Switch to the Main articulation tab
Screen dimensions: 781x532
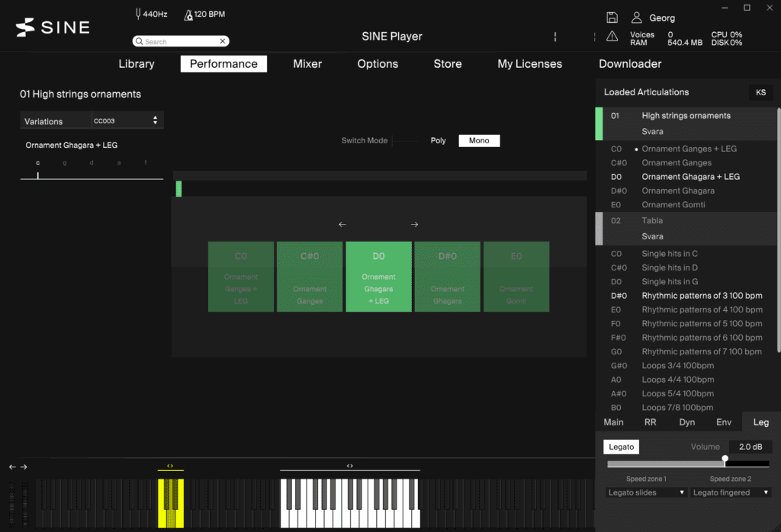pyautogui.click(x=614, y=422)
